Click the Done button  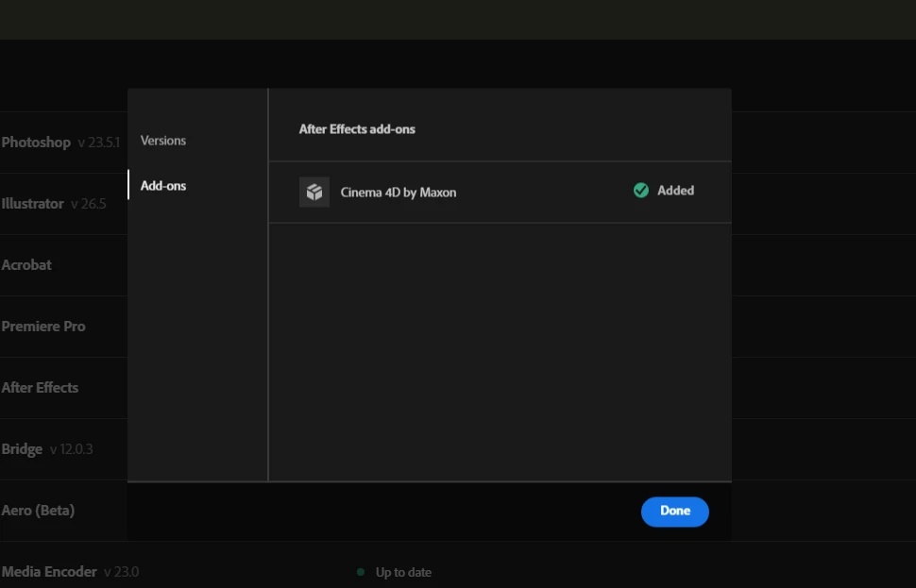click(x=675, y=512)
